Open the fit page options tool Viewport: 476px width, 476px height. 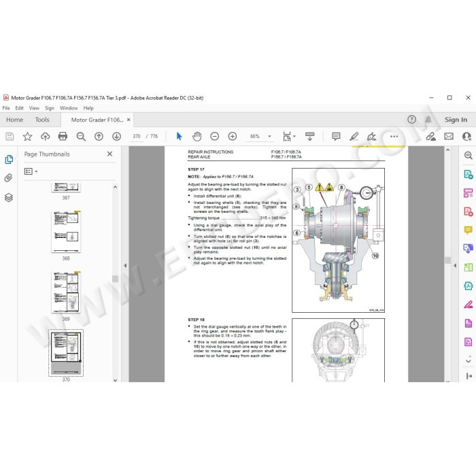288,136
